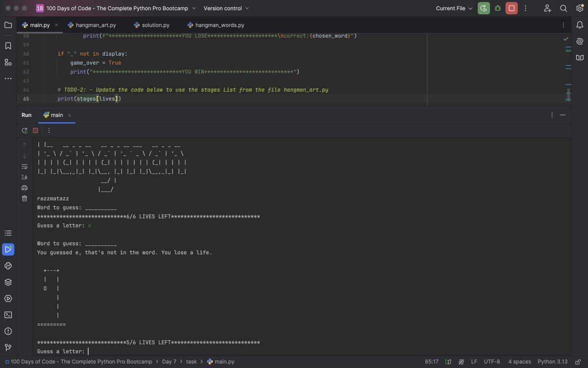Change the UTF-8 file encoding

click(492, 362)
